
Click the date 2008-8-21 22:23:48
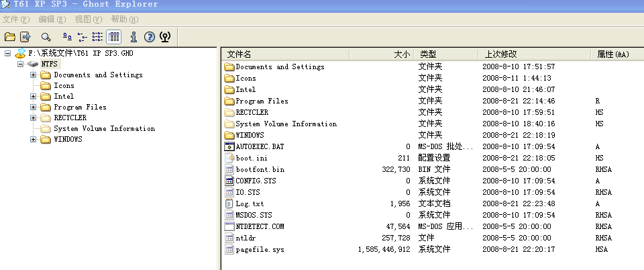click(519, 204)
